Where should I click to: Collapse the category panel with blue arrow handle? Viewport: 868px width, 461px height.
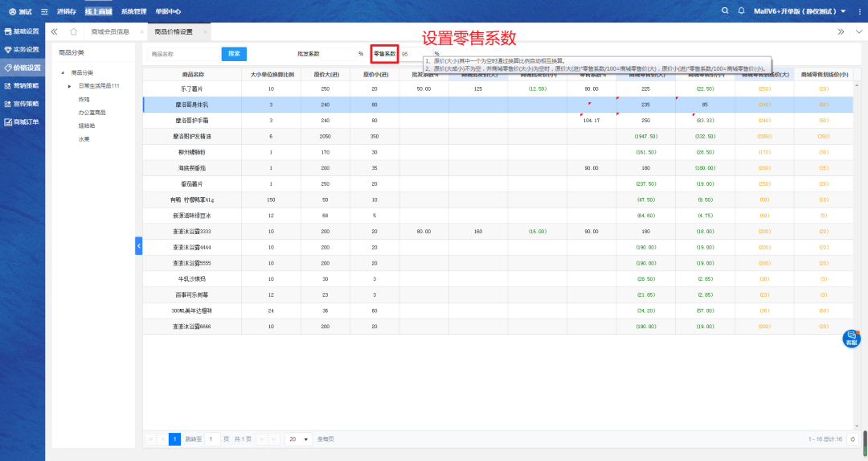coord(138,245)
